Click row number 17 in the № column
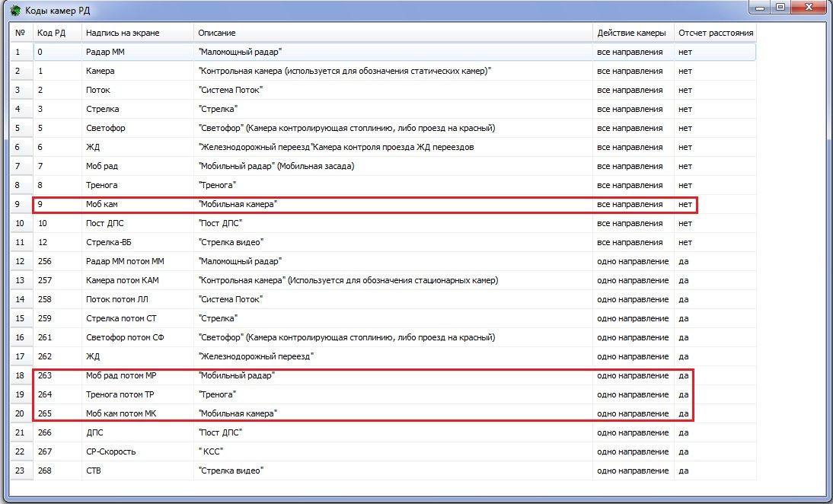The height and width of the screenshot is (504, 833). point(20,356)
